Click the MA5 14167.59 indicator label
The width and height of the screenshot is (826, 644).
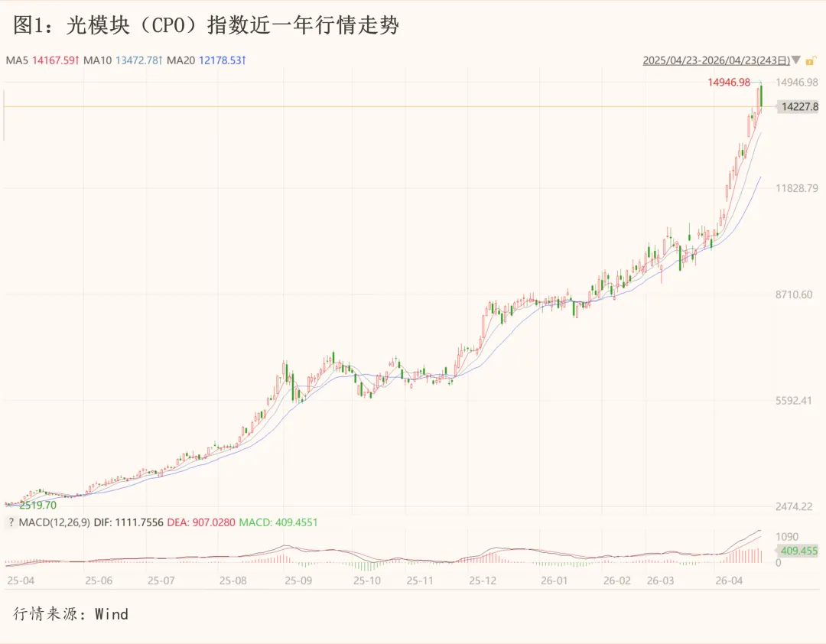click(43, 60)
